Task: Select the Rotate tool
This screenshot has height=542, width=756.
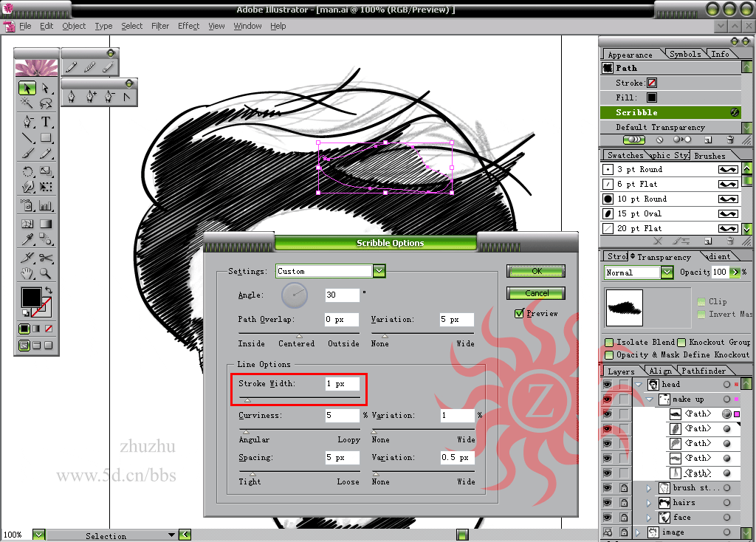Action: click(x=27, y=171)
